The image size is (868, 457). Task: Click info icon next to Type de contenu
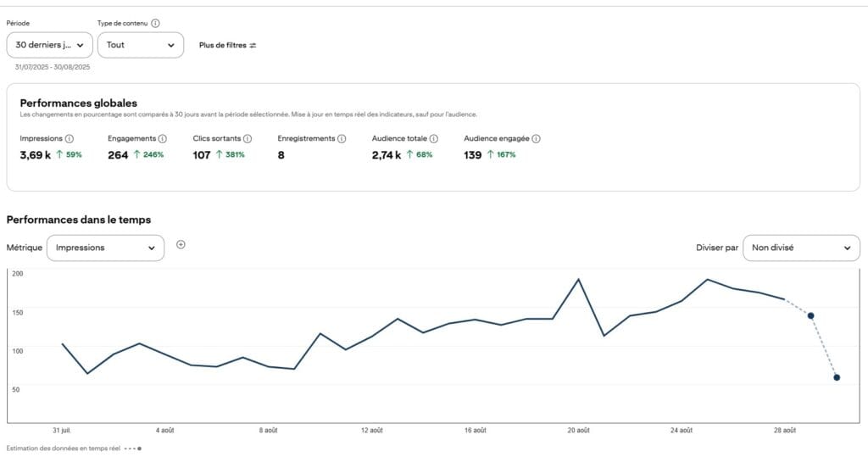155,24
